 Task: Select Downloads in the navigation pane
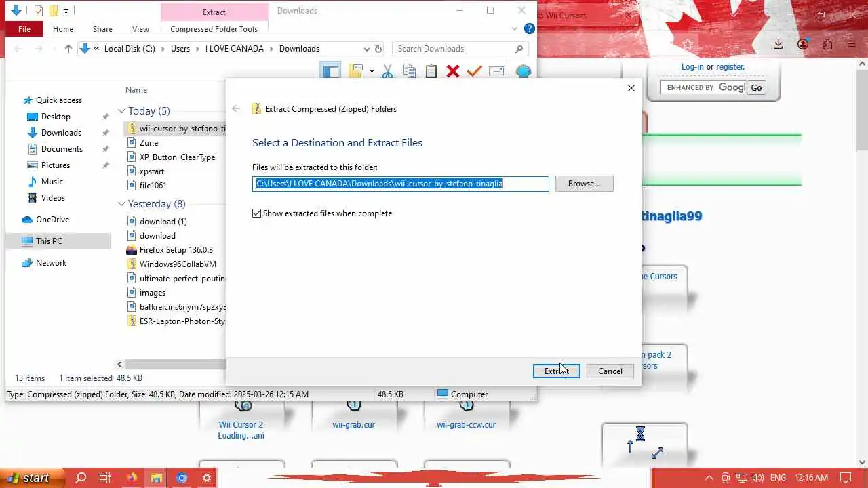click(x=61, y=133)
